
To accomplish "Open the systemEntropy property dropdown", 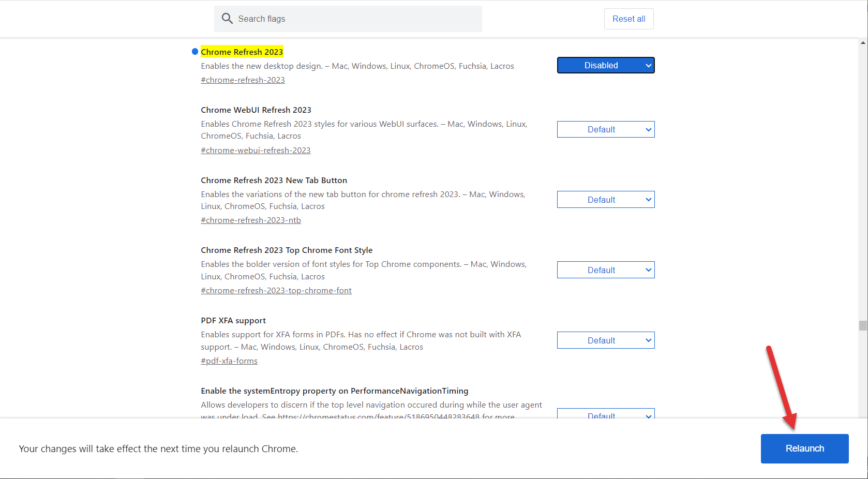I will click(606, 414).
